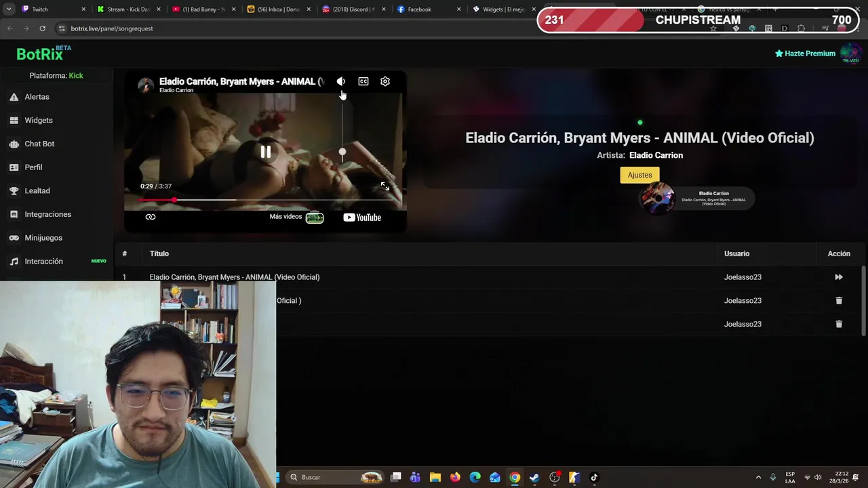Open the tab search dropdown arrow

pyautogui.click(x=9, y=9)
